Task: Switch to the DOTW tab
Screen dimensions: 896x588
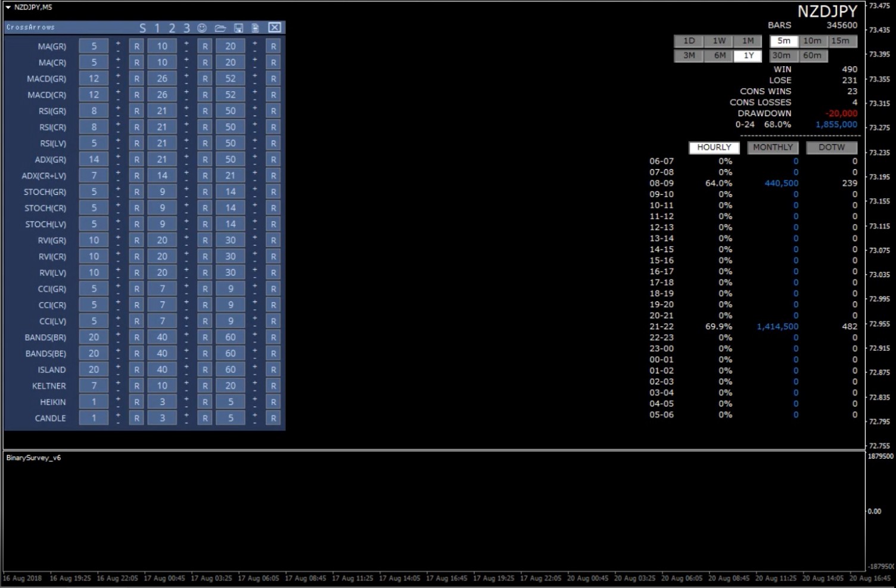Action: coord(831,147)
